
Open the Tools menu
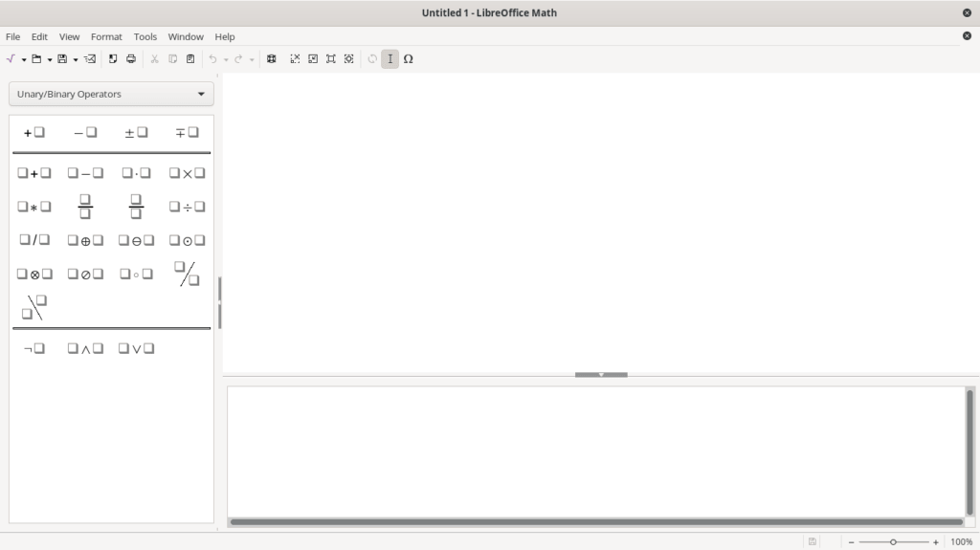pyautogui.click(x=145, y=36)
